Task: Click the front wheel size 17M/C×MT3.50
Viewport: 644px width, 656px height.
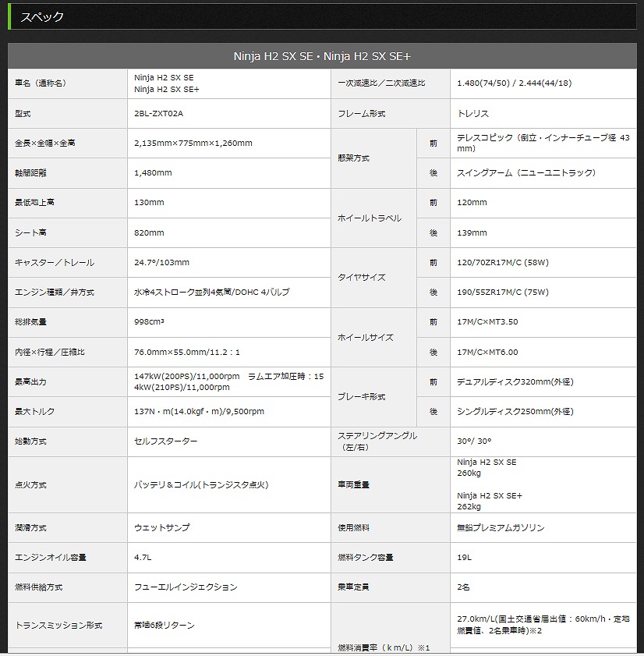Action: click(x=487, y=322)
